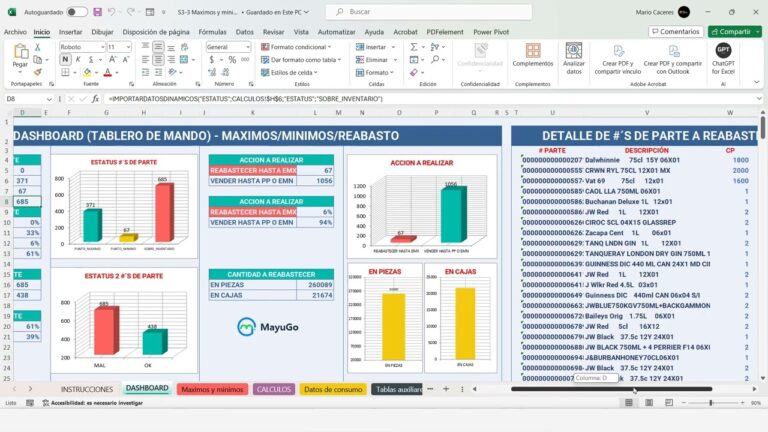The width and height of the screenshot is (768, 432).
Task: Switch to the Insertar ribbon tab
Action: tap(71, 32)
